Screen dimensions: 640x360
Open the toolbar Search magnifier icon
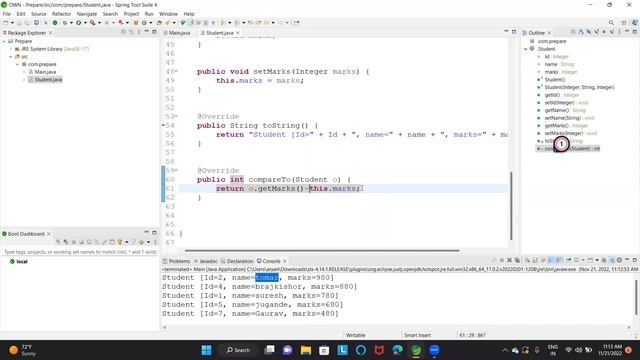(x=611, y=23)
